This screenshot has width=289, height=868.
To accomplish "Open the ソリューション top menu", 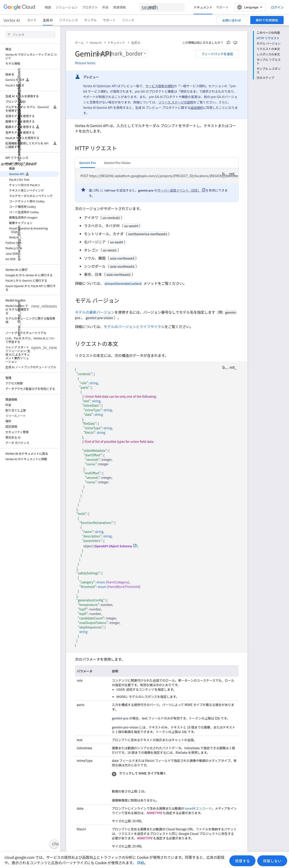I will click(67, 7).
